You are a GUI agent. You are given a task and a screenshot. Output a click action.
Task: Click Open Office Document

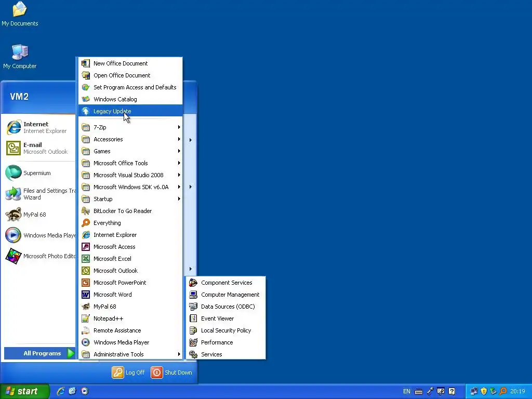130,75
